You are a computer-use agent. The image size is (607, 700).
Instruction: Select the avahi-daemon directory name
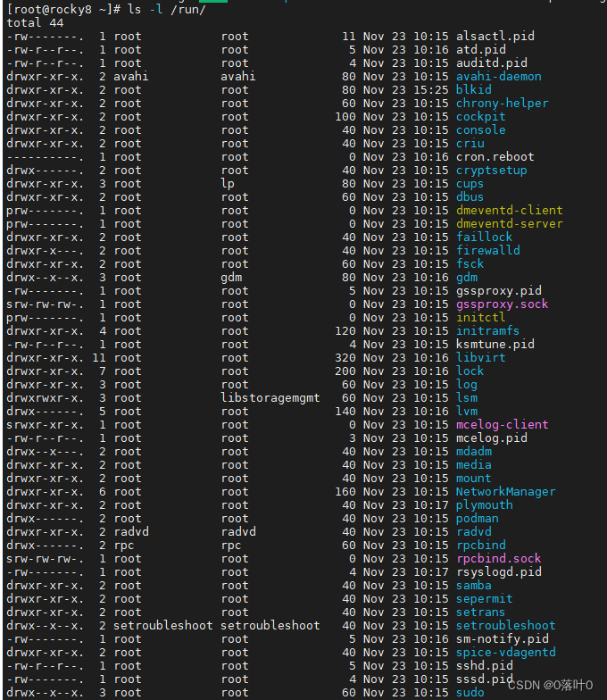498,77
